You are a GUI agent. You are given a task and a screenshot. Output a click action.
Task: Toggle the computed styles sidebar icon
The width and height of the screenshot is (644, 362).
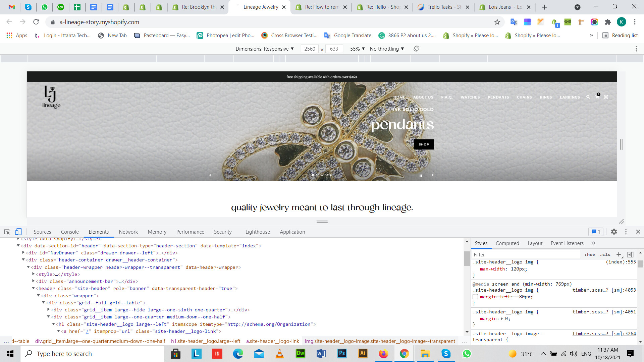[x=630, y=254]
